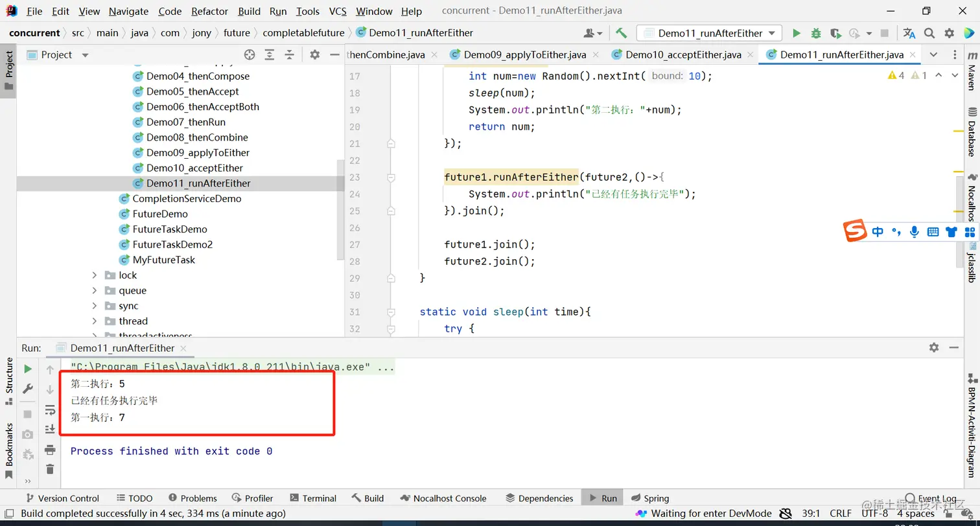This screenshot has height=526, width=980.
Task: Expand the sync folder
Action: coord(95,306)
